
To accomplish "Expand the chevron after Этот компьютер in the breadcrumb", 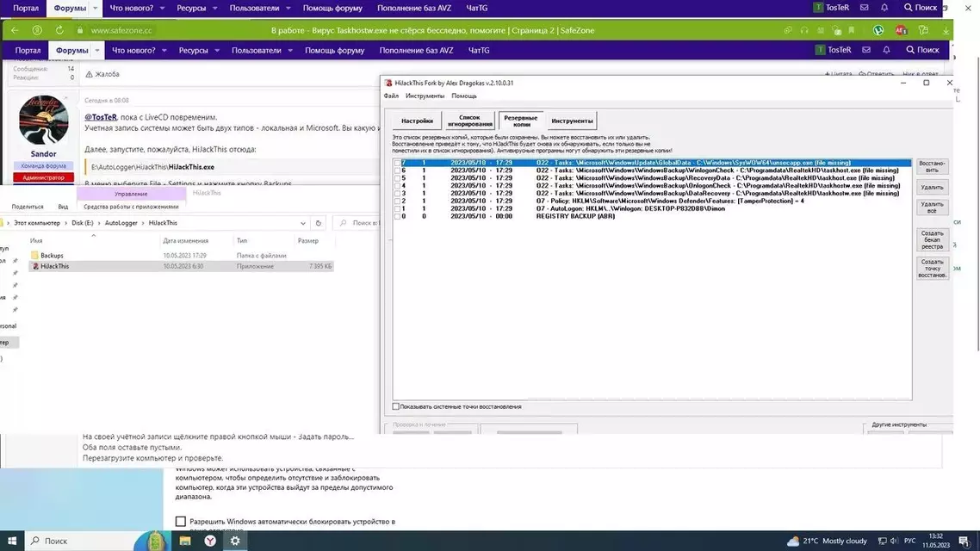I will pyautogui.click(x=65, y=223).
